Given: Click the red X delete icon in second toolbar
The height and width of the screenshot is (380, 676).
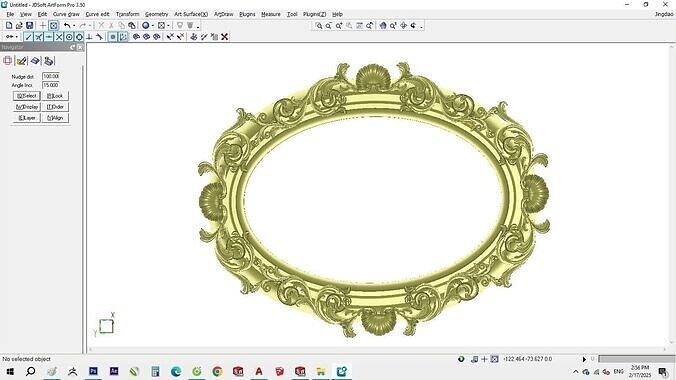Looking at the screenshot, I should 225,37.
